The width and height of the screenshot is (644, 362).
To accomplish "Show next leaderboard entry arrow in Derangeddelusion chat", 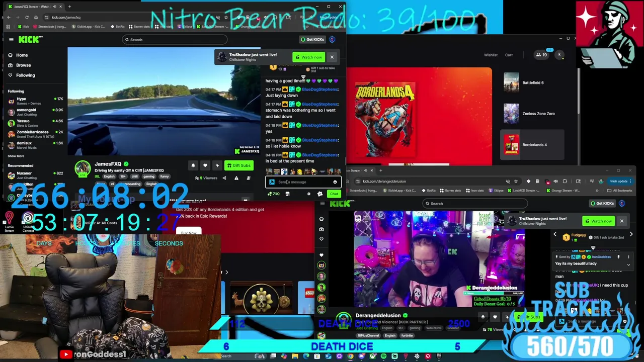I will 631,235.
